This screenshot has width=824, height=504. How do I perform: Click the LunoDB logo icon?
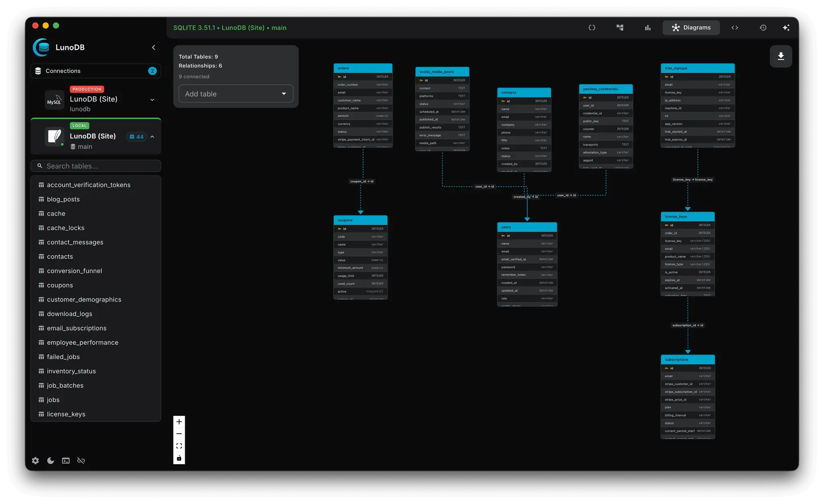[41, 47]
